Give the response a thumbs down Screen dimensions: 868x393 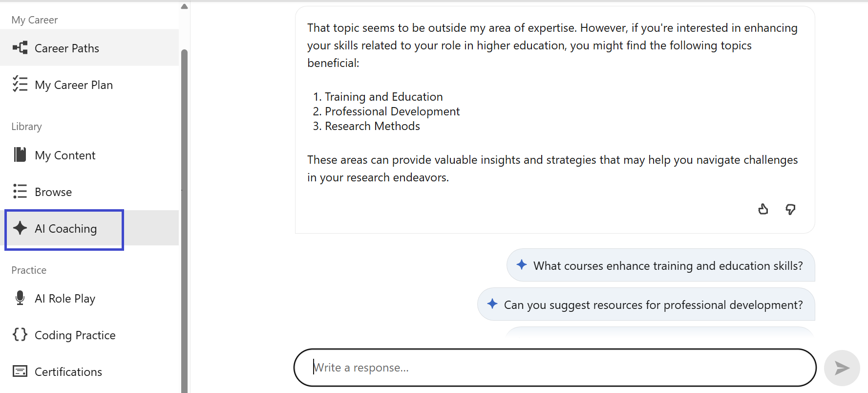point(790,210)
